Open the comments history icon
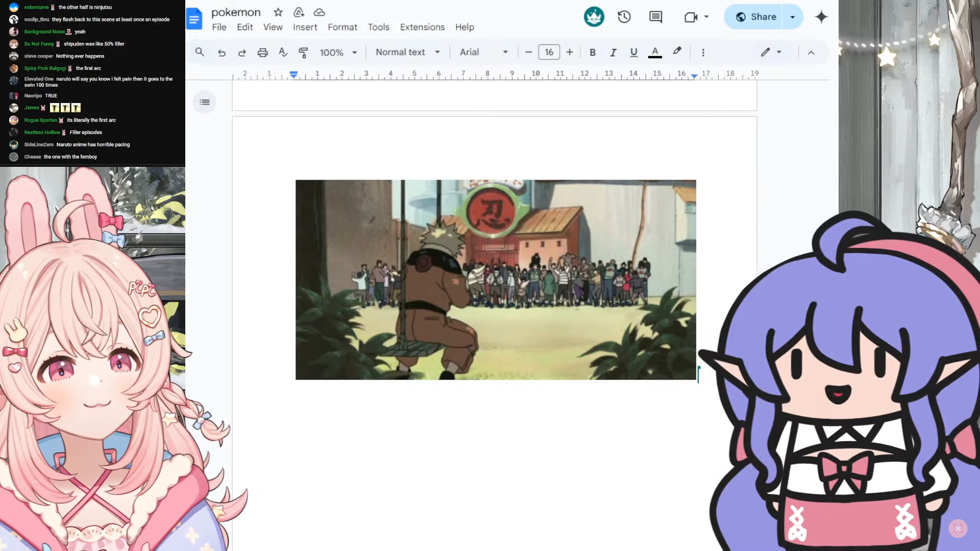Viewport: 980px width, 551px height. pos(655,17)
